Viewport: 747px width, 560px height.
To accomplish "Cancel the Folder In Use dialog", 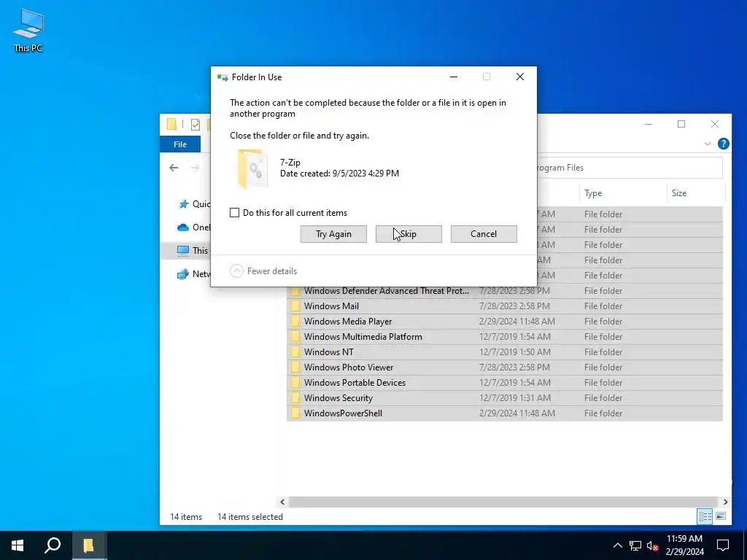I will 484,234.
